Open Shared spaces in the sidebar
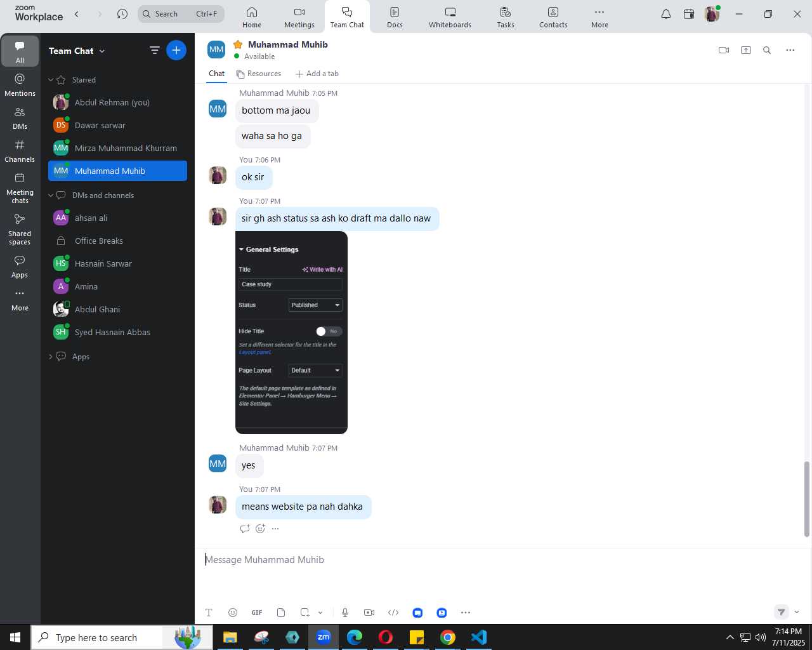Screen dimensions: 812x650 coord(20,229)
